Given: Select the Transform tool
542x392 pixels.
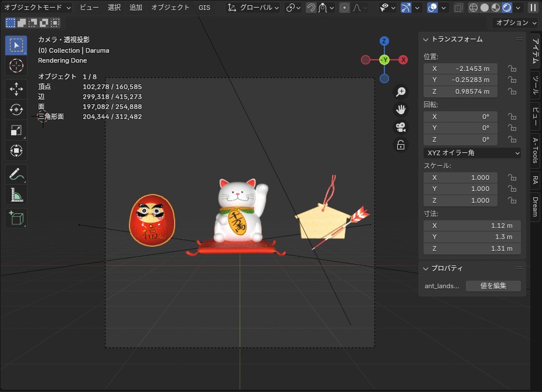Looking at the screenshot, I should (16, 151).
